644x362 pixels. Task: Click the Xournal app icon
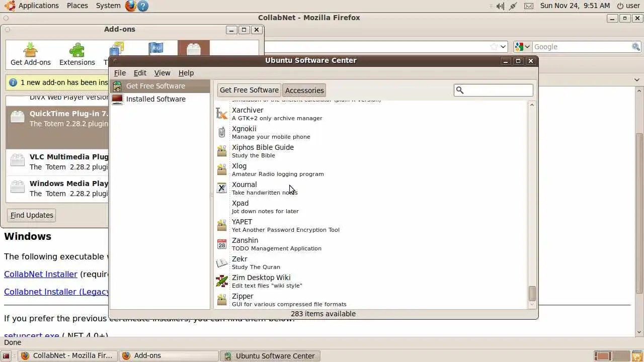(x=221, y=189)
